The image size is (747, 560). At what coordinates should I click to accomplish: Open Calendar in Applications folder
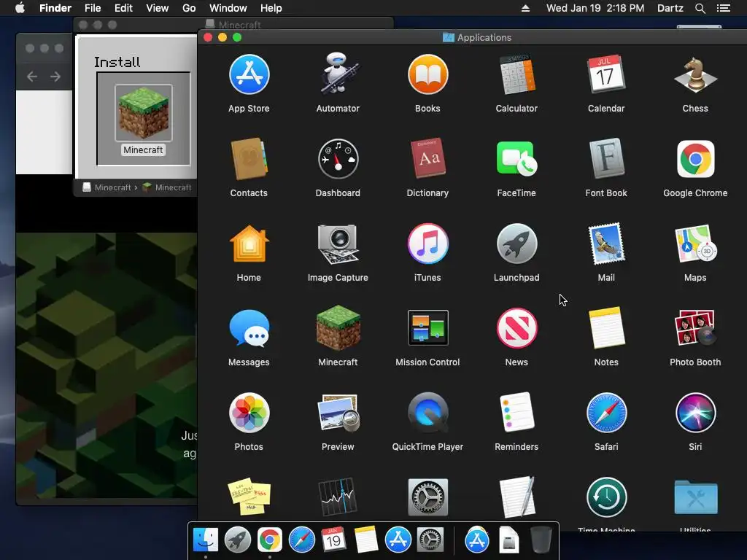tap(605, 74)
